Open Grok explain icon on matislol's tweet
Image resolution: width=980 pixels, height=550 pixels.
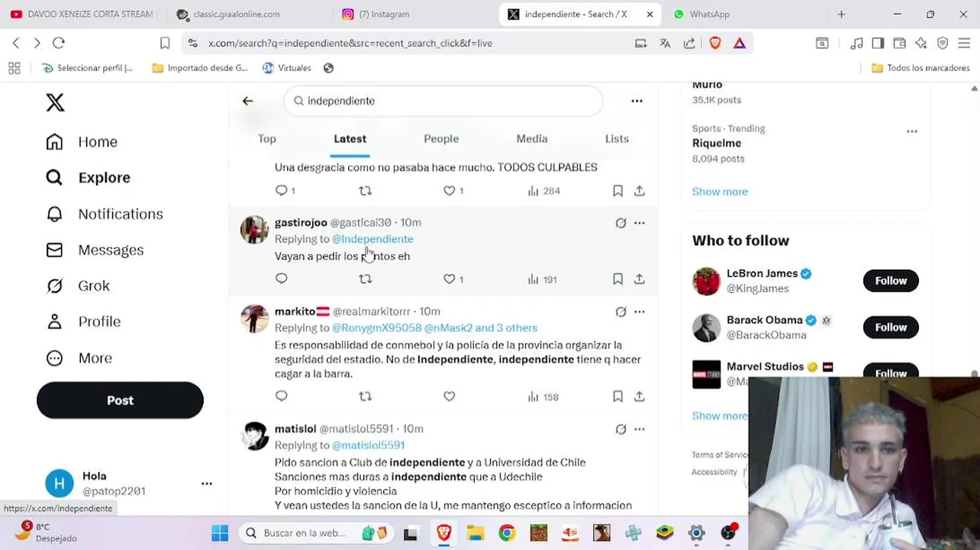621,429
